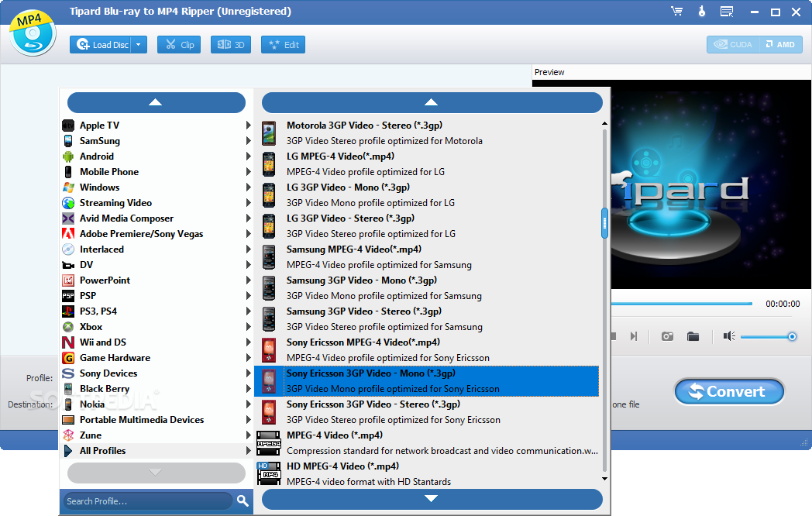Screen dimensions: 812x516
Task: Select the DV camcorder icon
Action: pos(68,265)
